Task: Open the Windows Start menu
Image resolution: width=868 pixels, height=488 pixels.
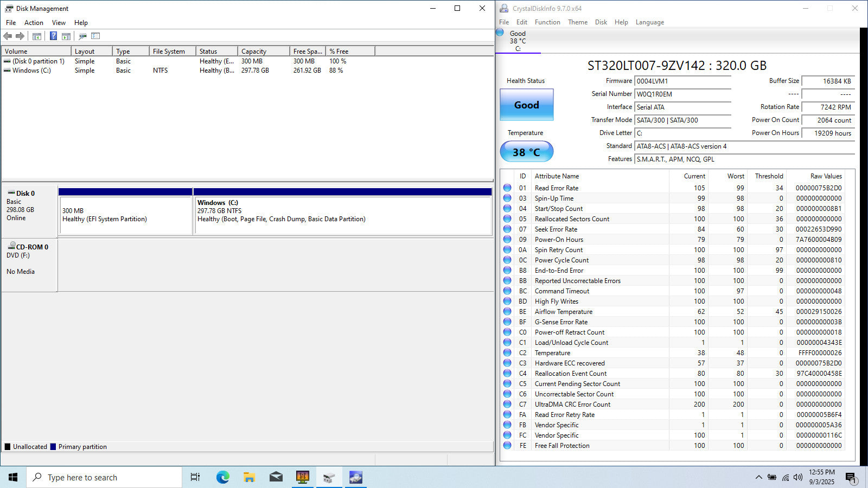Action: 13,477
